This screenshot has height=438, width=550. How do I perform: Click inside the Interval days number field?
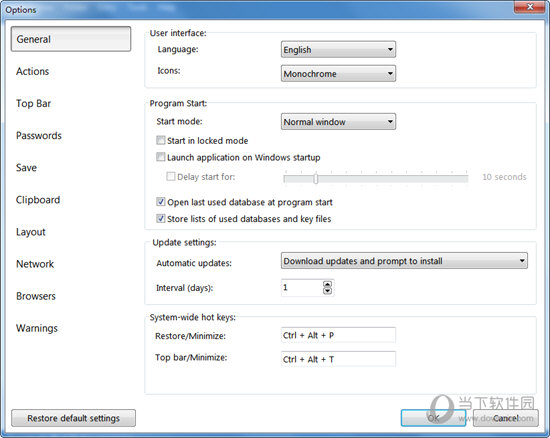coord(302,288)
